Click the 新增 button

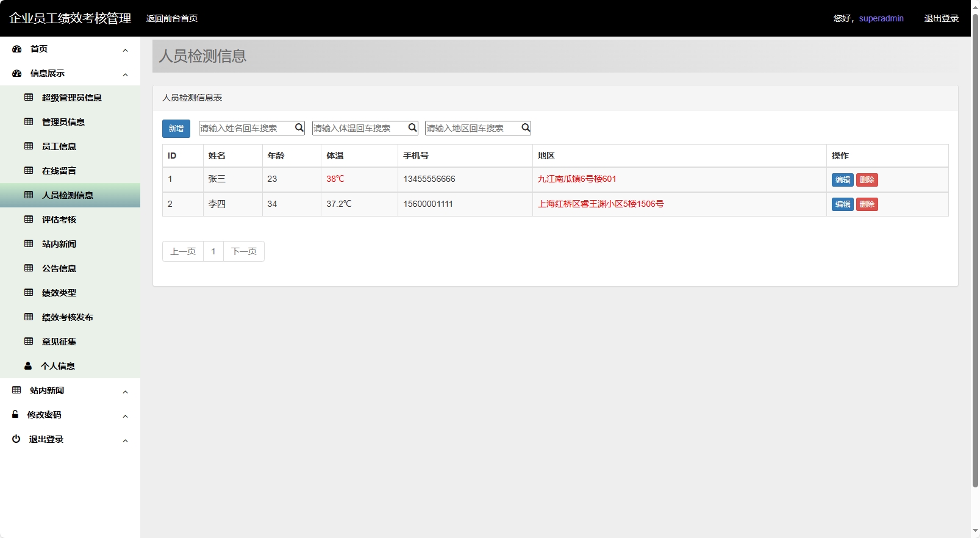[176, 128]
